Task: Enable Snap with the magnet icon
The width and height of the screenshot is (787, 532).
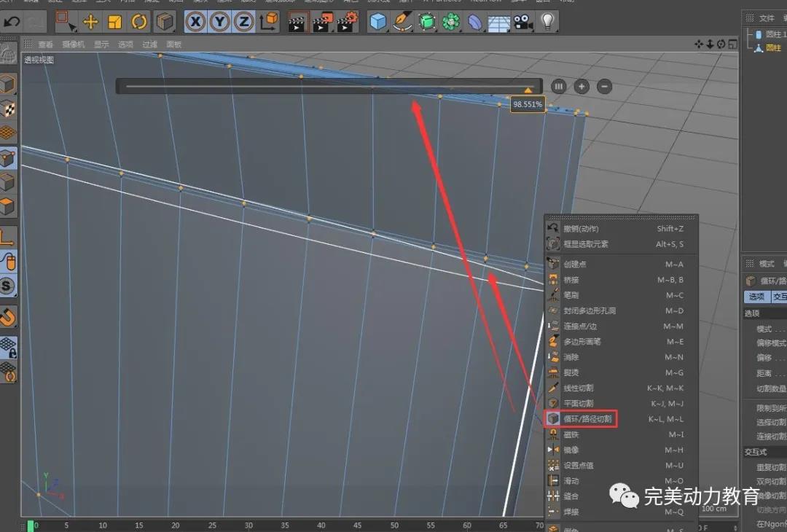Action: point(8,316)
